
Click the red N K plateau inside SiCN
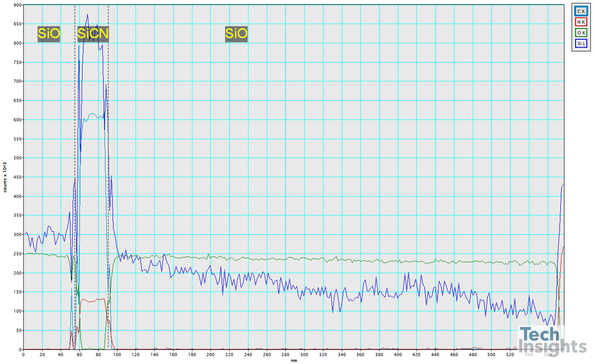click(x=92, y=300)
